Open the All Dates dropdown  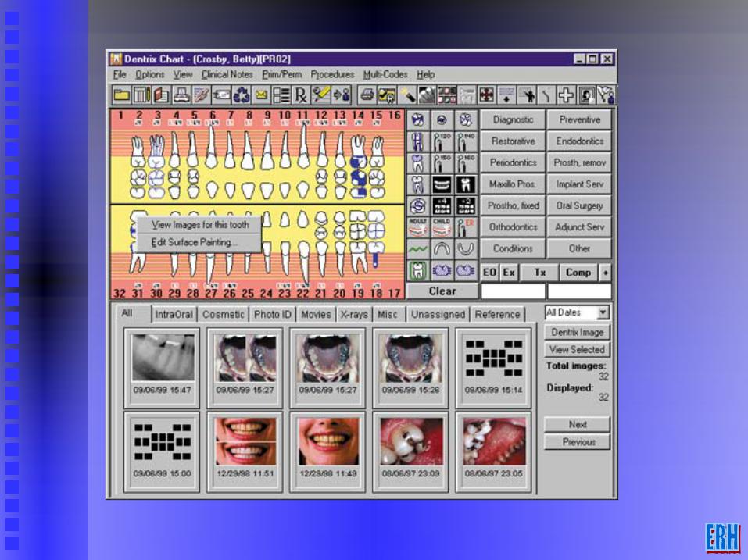603,312
